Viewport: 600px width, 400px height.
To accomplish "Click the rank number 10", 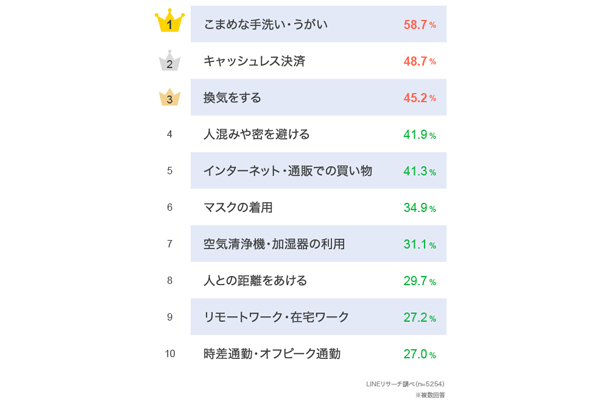I will pyautogui.click(x=170, y=353).
